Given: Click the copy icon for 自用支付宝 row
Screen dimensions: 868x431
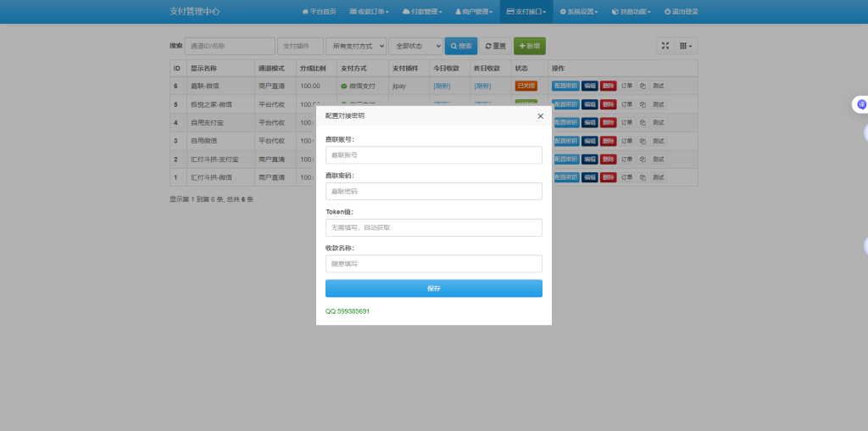Looking at the screenshot, I should pyautogui.click(x=643, y=122).
